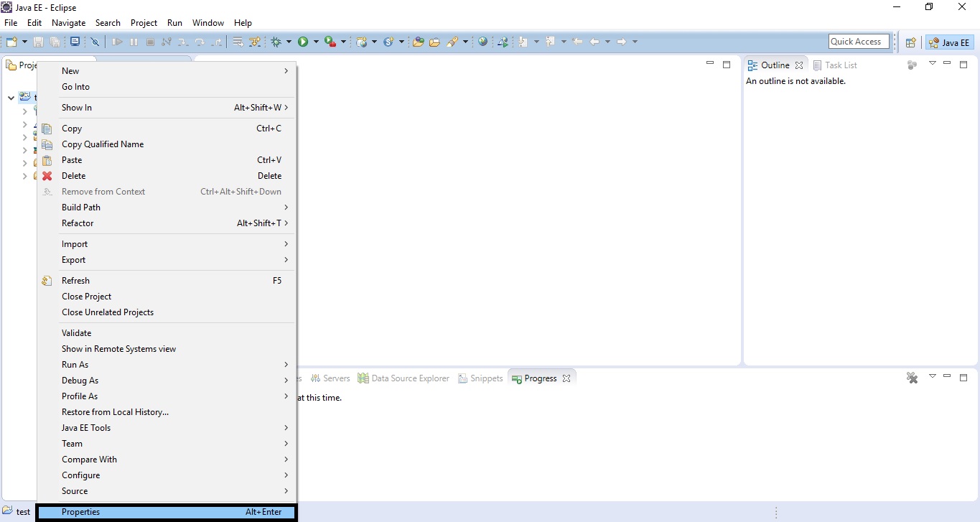
Task: Close the Progress tab
Action: 566,378
